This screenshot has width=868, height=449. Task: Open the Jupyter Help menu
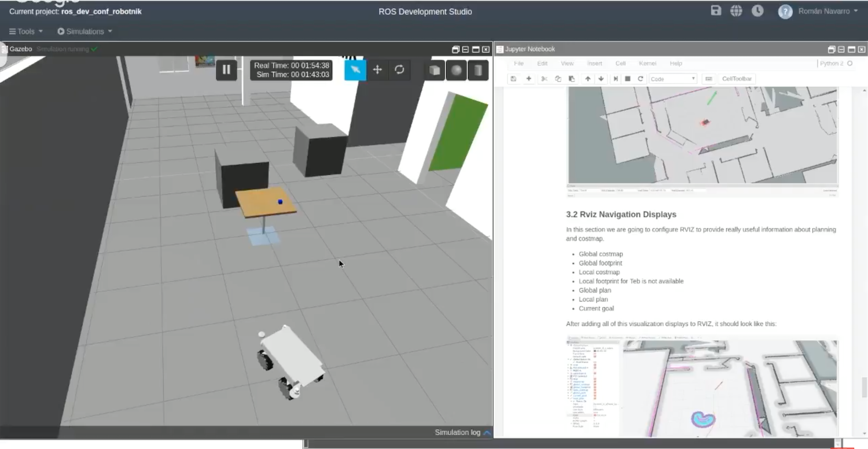tap(676, 64)
